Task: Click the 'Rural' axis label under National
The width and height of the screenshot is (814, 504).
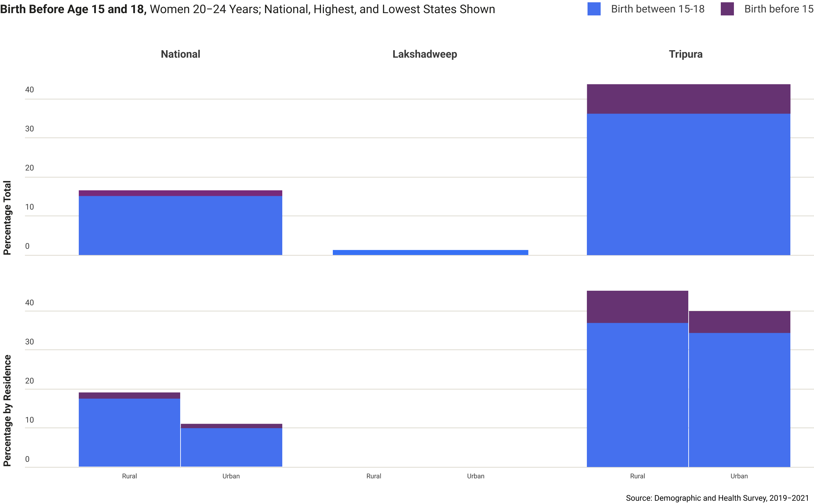Action: (x=129, y=476)
